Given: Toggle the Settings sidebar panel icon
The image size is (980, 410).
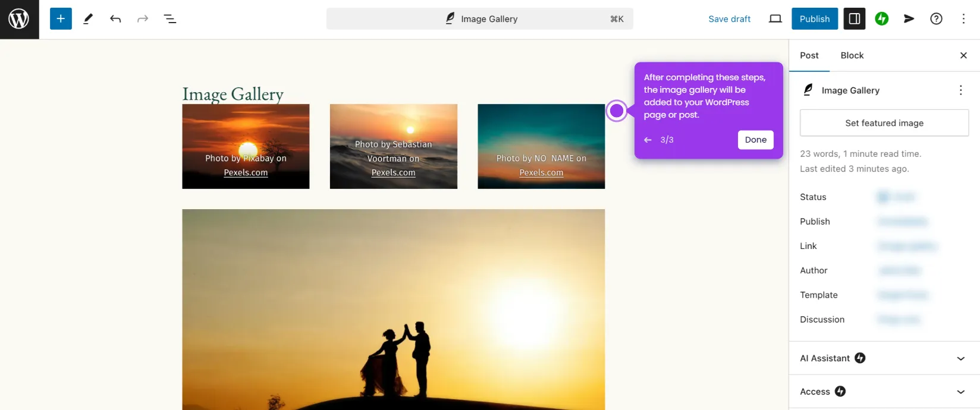Looking at the screenshot, I should [855, 19].
